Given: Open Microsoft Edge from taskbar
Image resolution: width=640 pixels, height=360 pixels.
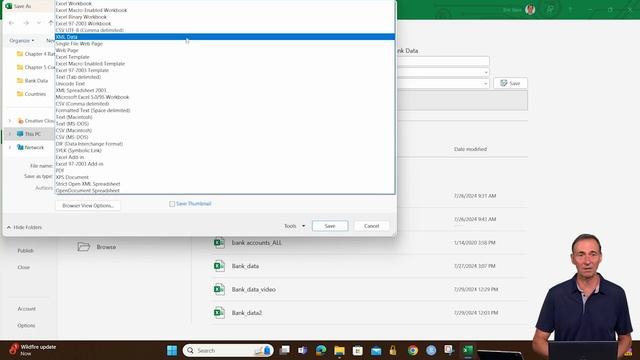Looking at the screenshot, I should coord(321,350).
